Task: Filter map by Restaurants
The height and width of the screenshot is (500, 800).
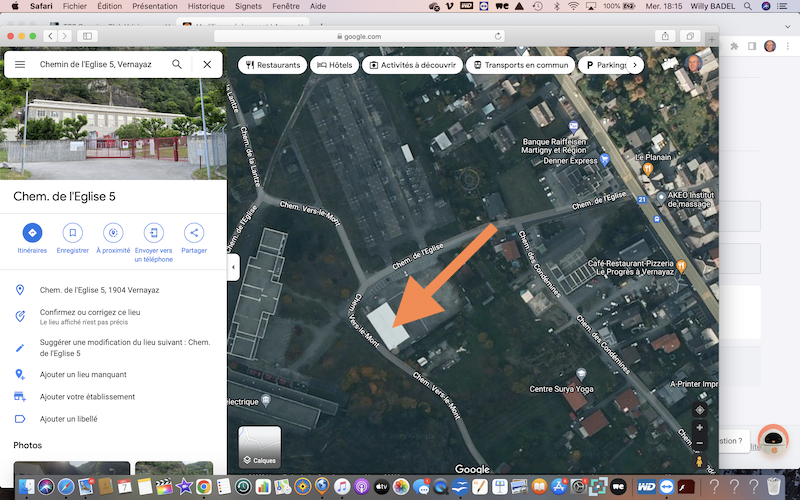Action: click(x=272, y=65)
